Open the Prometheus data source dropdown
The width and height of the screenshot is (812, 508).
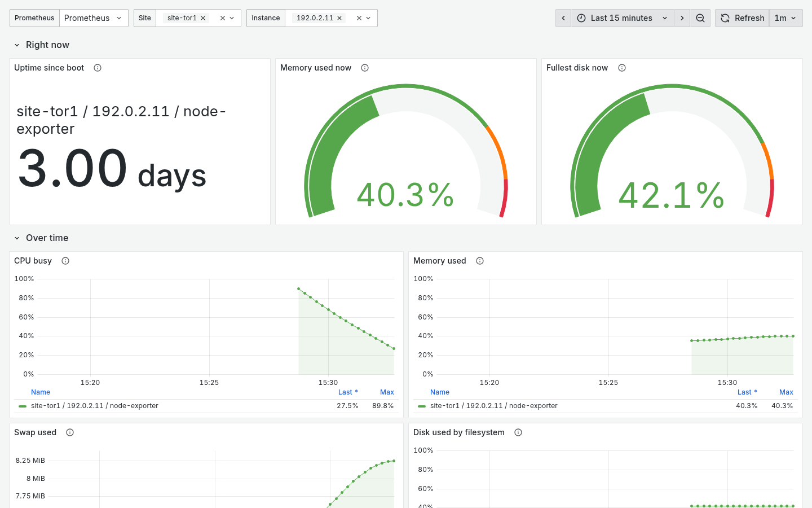point(94,18)
